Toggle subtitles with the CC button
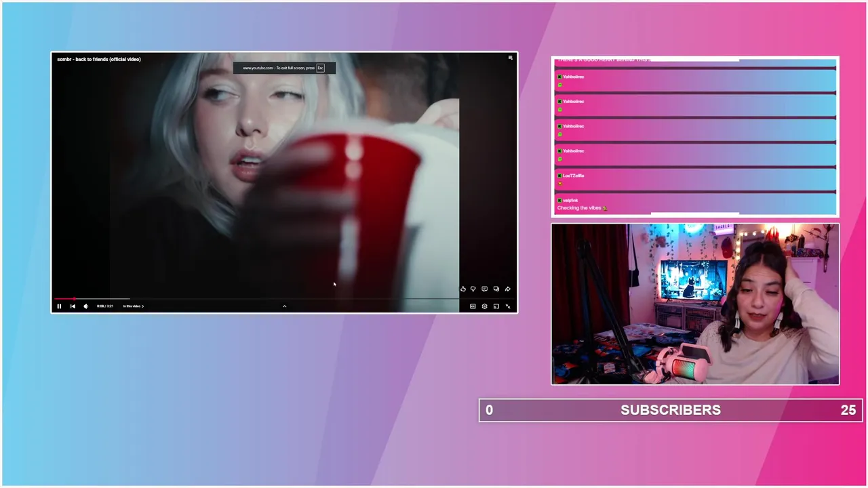Viewport: 868px width, 488px height. (x=473, y=306)
